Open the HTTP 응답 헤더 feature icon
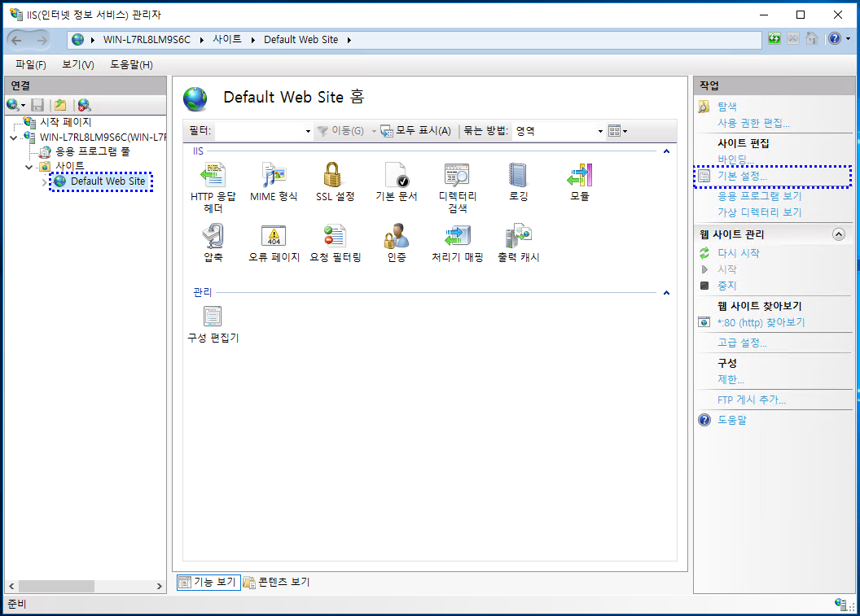860x616 pixels. click(213, 187)
